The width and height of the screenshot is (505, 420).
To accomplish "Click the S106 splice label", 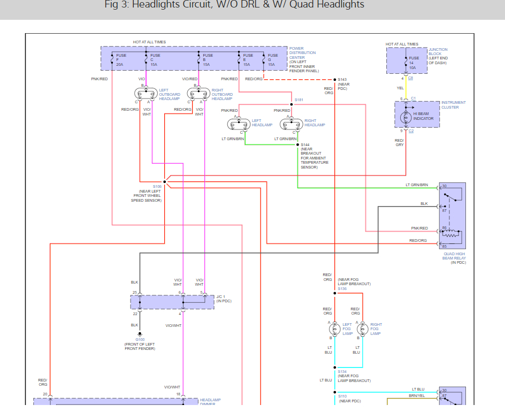I will tap(157, 187).
